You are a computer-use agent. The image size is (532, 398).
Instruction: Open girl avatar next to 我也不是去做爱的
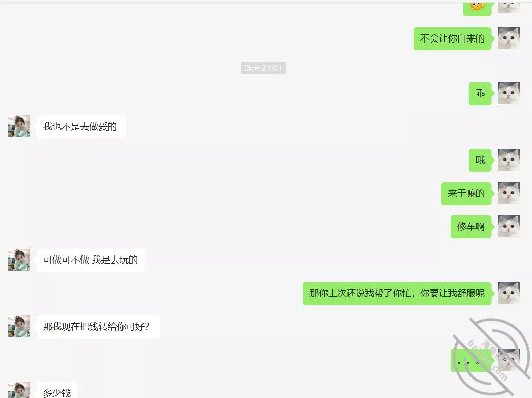[19, 126]
